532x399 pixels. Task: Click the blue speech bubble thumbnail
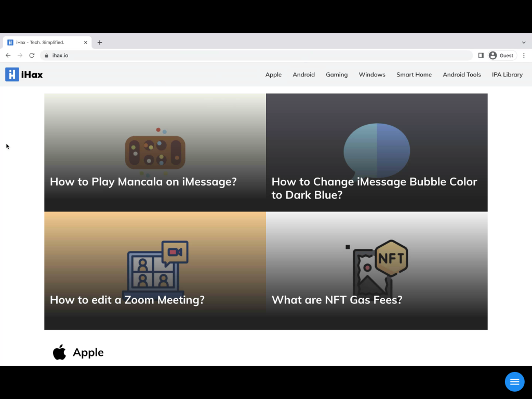(377, 150)
